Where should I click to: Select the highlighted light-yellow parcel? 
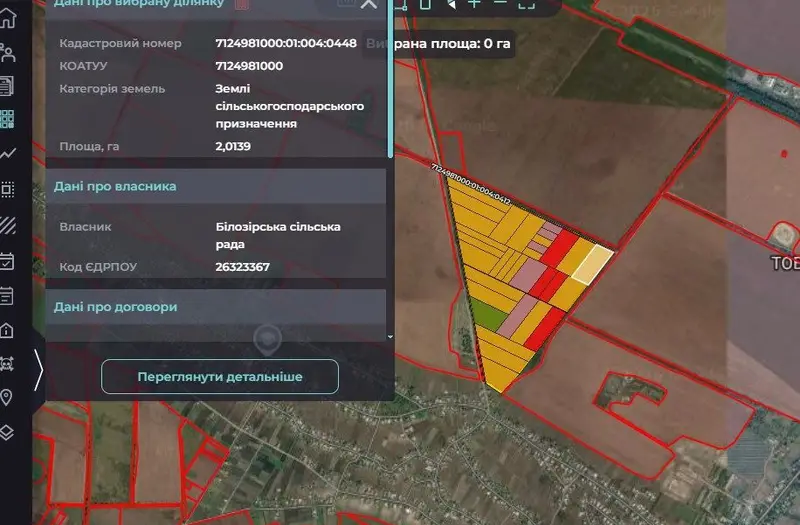coord(593,264)
